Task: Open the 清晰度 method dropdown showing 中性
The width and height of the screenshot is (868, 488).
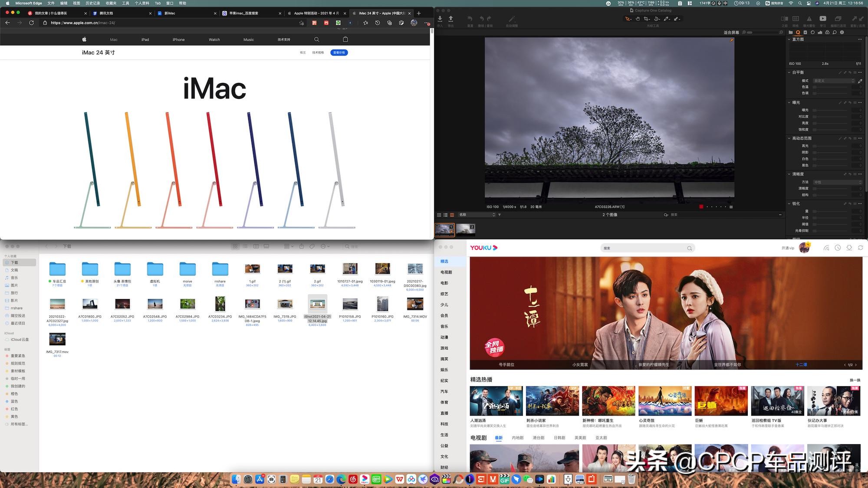Action: click(x=837, y=181)
